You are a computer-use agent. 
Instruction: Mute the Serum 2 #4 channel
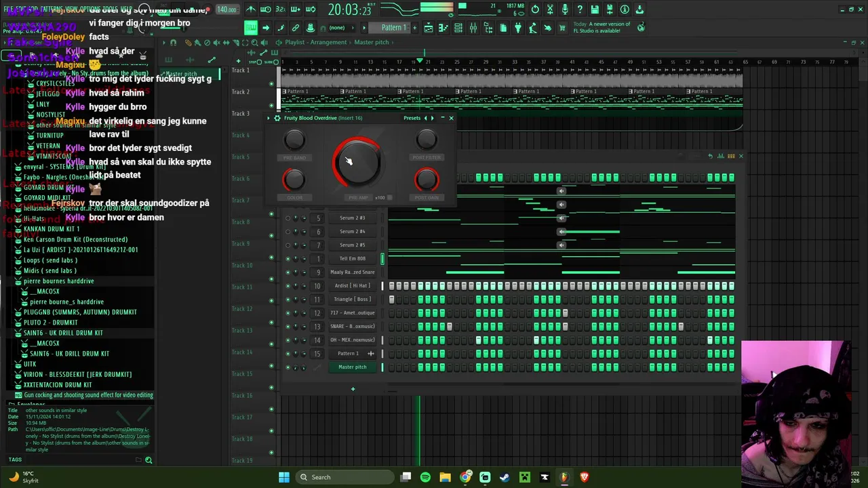(288, 232)
